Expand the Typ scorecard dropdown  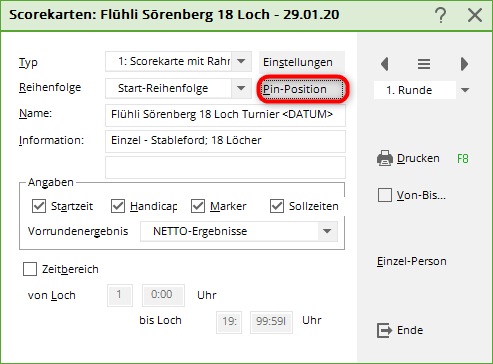click(241, 61)
